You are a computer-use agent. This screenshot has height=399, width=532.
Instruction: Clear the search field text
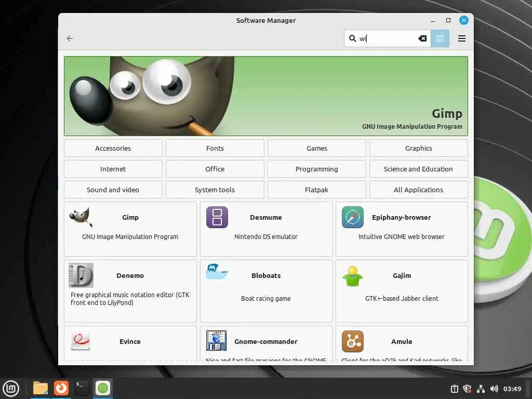click(x=422, y=38)
